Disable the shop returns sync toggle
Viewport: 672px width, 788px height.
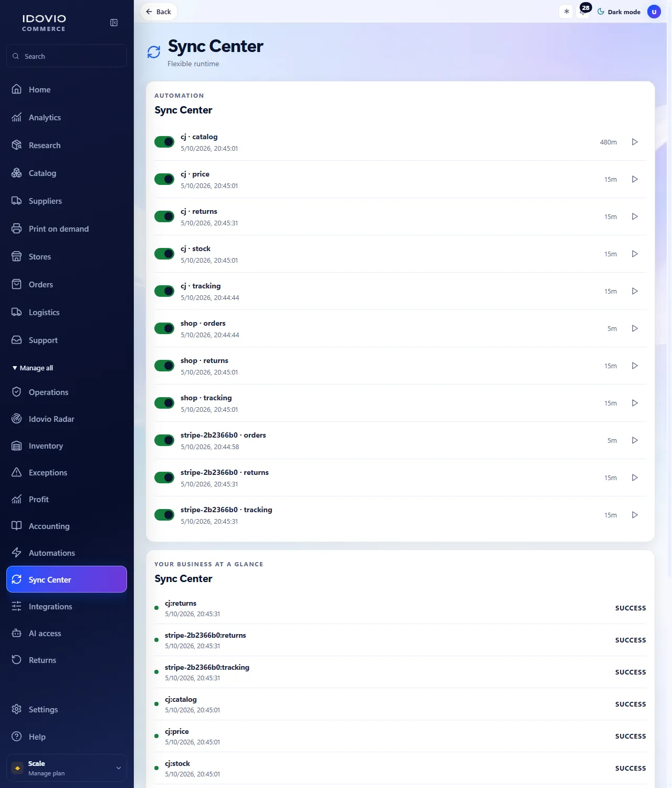pos(164,366)
